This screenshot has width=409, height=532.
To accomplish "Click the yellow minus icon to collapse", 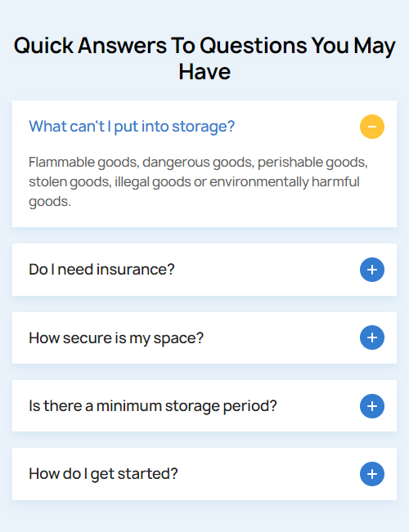I will click(372, 127).
